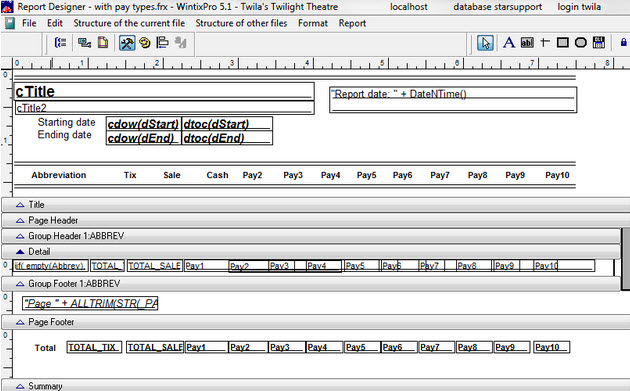This screenshot has height=391, width=630.
Task: Select the dtoc(dStart) field
Action: point(227,124)
